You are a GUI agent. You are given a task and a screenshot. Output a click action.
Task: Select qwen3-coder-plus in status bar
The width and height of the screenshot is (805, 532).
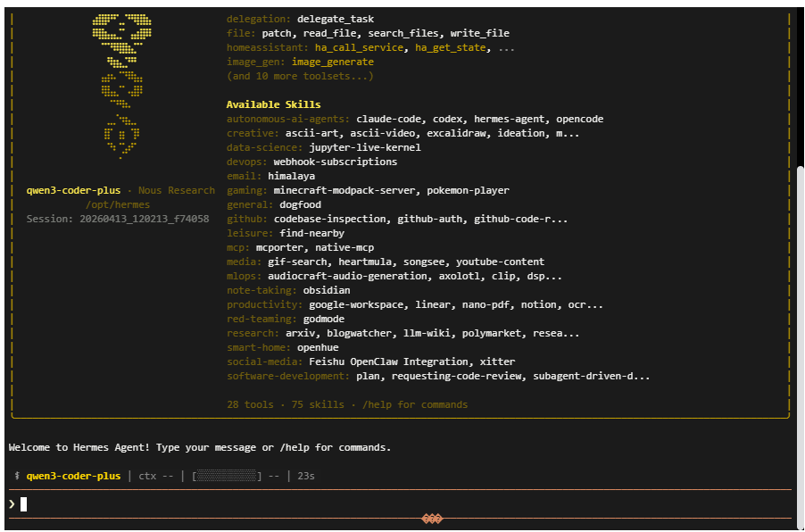[73, 476]
